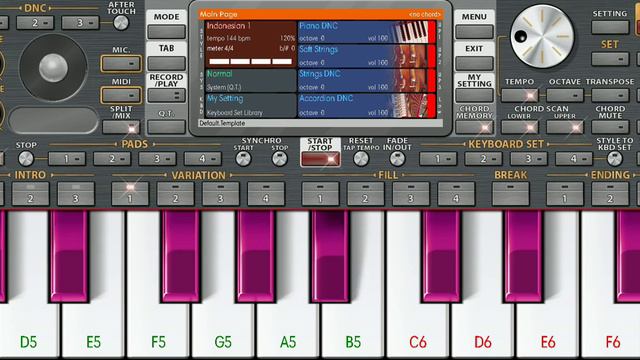
Task: Open MY SETTING button
Action: (x=474, y=95)
